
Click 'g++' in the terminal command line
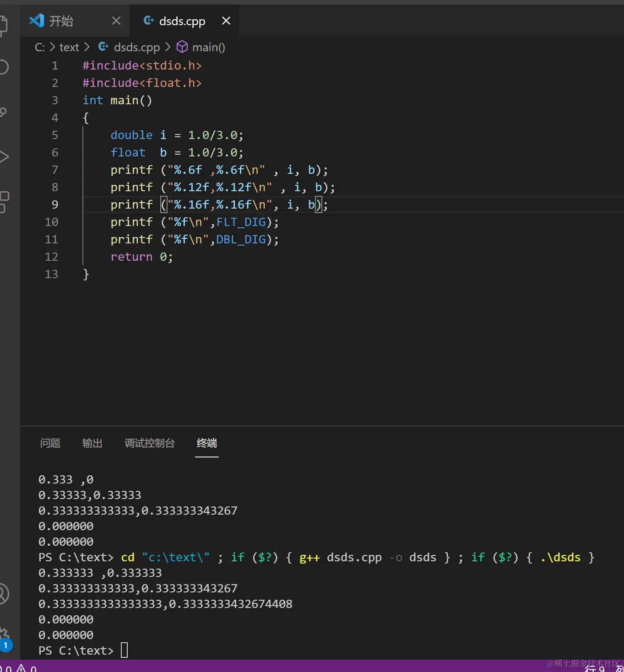pyautogui.click(x=309, y=557)
